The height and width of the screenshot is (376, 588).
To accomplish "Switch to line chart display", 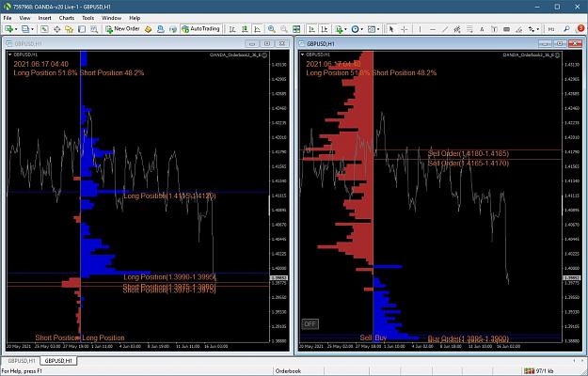I will (257, 29).
